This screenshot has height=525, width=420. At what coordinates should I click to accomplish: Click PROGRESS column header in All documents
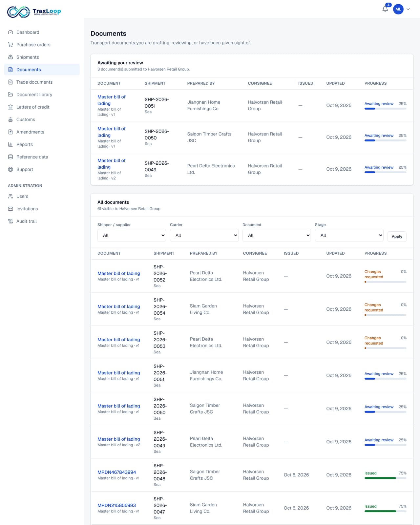[x=375, y=253]
